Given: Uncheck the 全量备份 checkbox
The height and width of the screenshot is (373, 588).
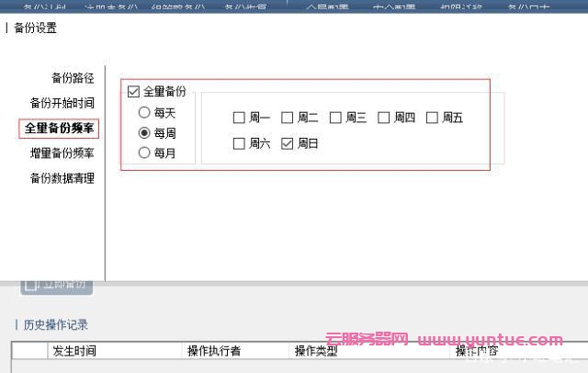Looking at the screenshot, I should [x=133, y=92].
